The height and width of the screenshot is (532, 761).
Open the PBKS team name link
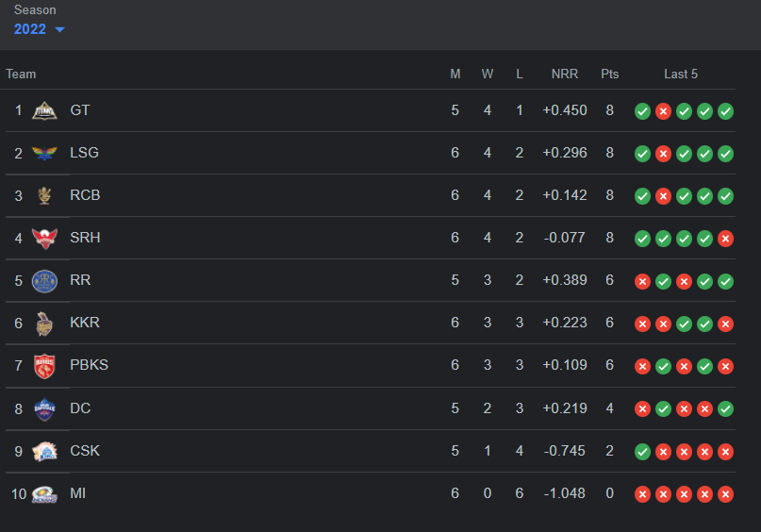(89, 365)
